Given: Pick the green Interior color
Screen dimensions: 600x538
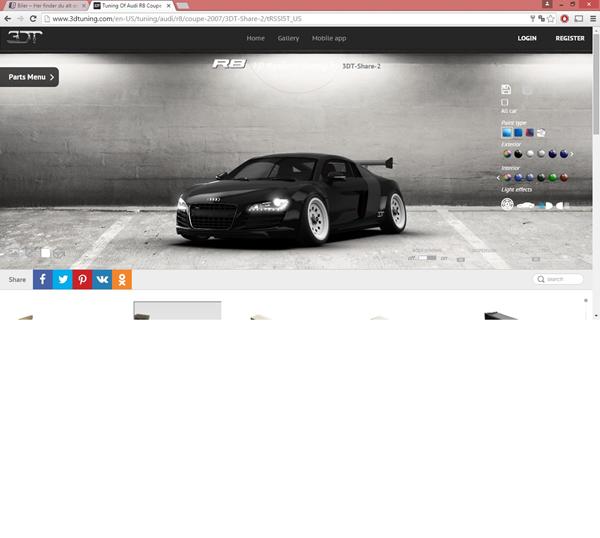Looking at the screenshot, I should point(552,177).
